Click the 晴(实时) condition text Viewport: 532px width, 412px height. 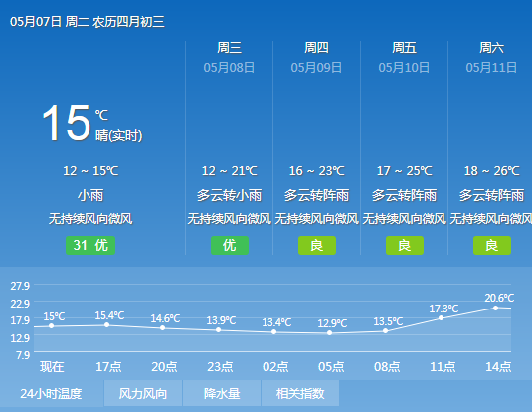click(x=119, y=136)
